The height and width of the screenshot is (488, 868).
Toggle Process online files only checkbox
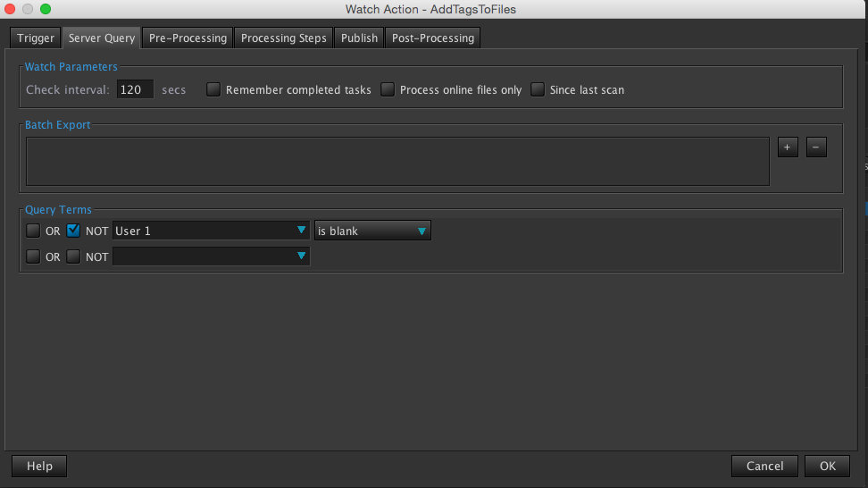pos(388,89)
